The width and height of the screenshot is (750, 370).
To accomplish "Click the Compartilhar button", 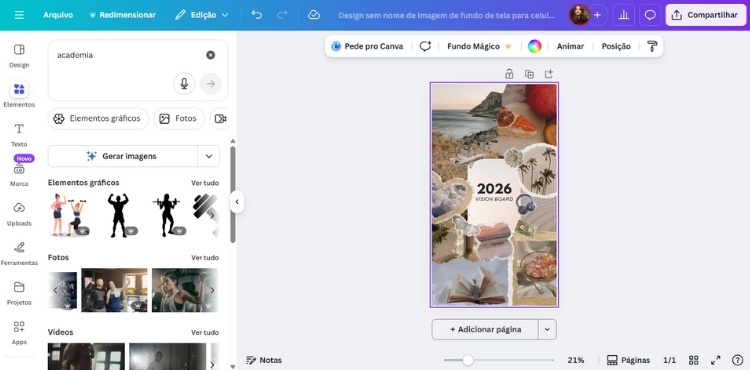I will [706, 15].
